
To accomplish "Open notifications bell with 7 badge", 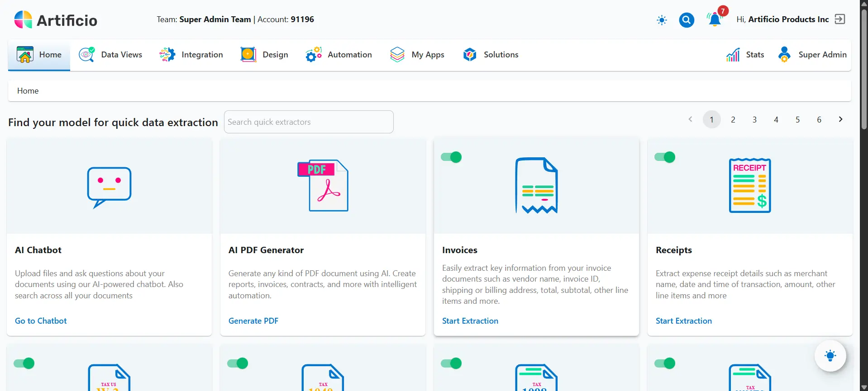I will click(715, 19).
